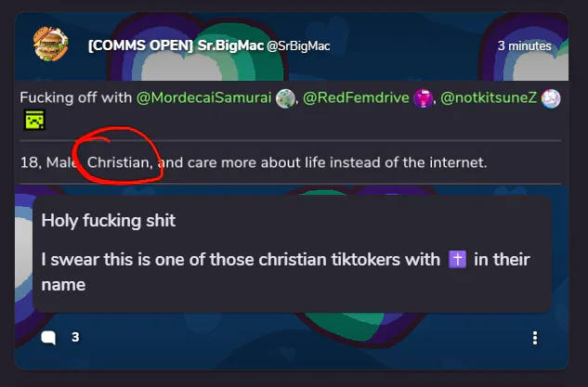This screenshot has width=588, height=387.
Task: Click the 3 minutes timestamp
Action: [524, 46]
